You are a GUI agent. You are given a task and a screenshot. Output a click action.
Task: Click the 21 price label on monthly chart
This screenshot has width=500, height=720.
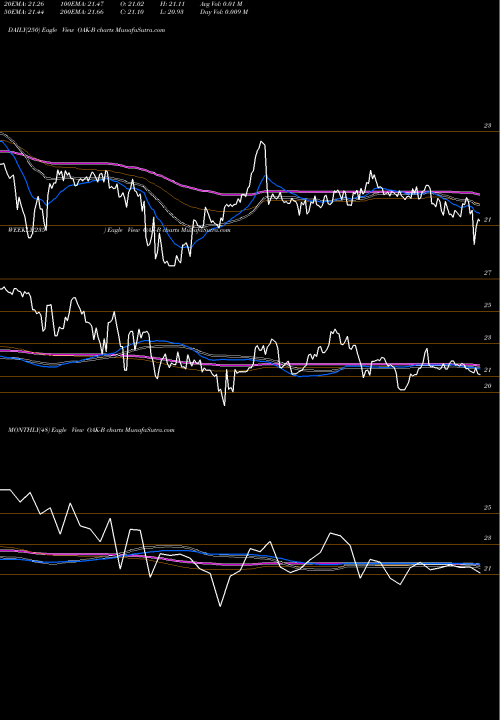pos(488,569)
